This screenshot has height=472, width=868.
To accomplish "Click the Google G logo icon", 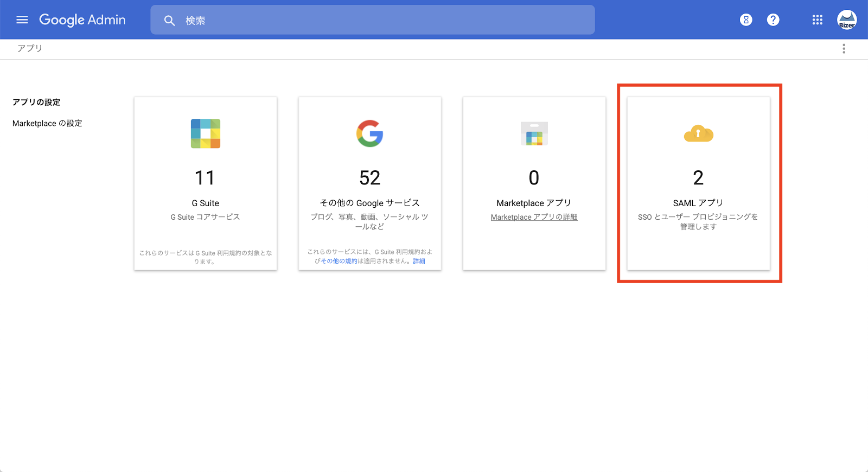I will click(x=370, y=133).
